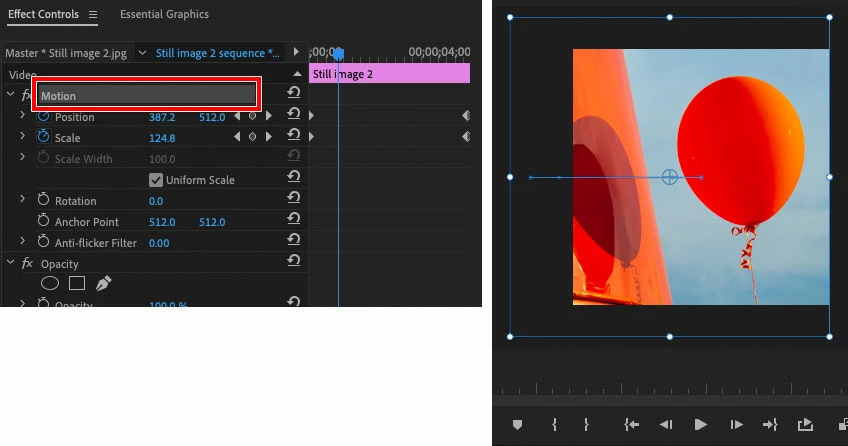Reset the Position parameter
This screenshot has width=848, height=446.
pos(294,114)
